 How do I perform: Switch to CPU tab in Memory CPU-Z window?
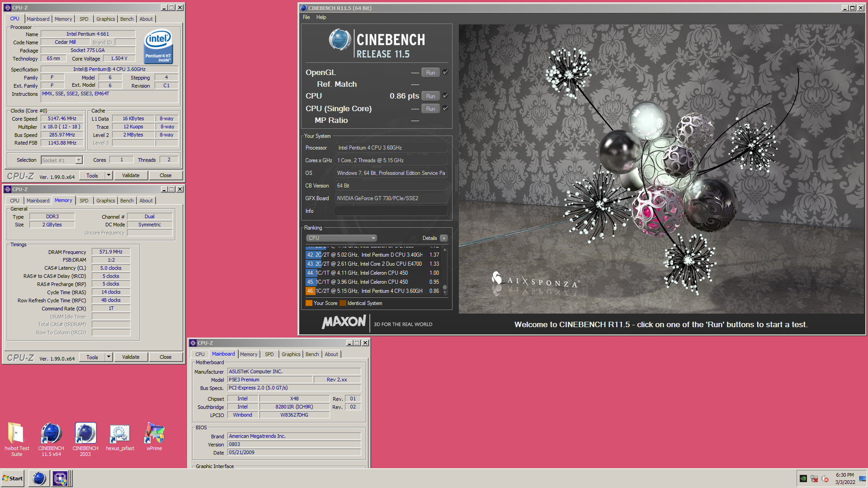tap(14, 201)
